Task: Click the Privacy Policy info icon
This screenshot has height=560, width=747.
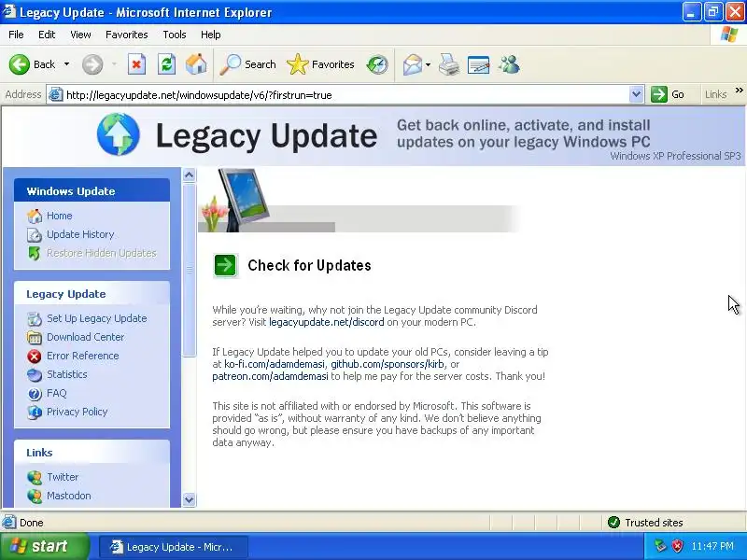Action: point(35,413)
